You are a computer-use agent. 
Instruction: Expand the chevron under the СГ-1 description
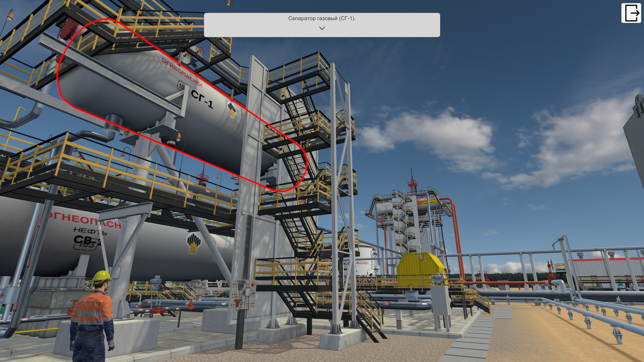pos(322,28)
